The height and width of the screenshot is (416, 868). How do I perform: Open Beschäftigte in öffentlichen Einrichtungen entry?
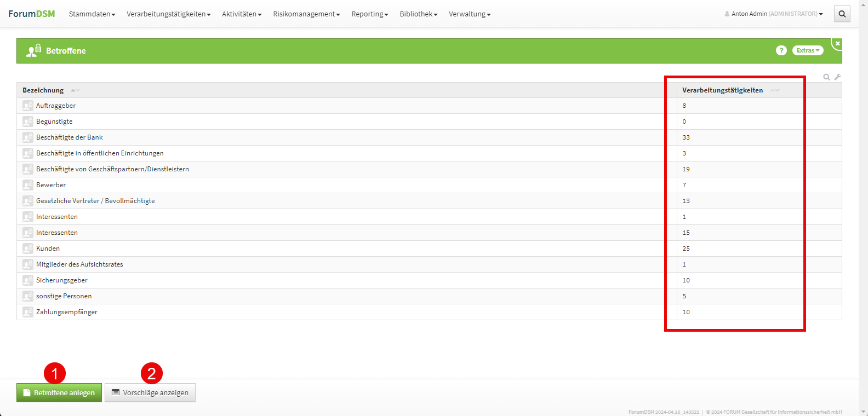click(x=100, y=153)
